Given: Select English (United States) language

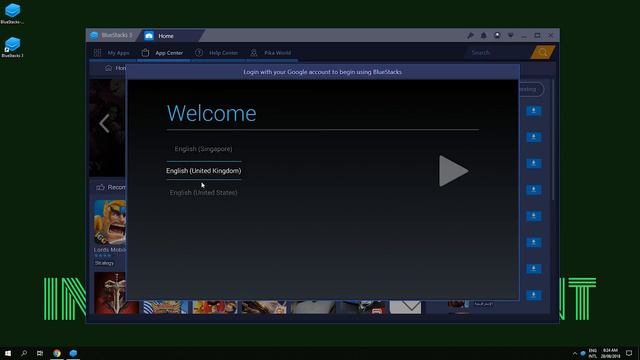Looking at the screenshot, I should [203, 192].
